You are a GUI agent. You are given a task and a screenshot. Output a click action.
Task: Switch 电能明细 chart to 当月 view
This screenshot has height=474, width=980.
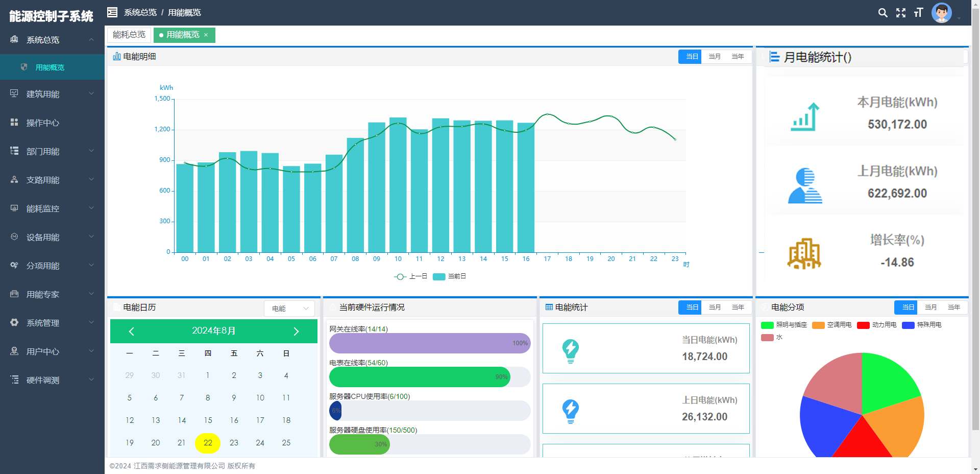(715, 57)
